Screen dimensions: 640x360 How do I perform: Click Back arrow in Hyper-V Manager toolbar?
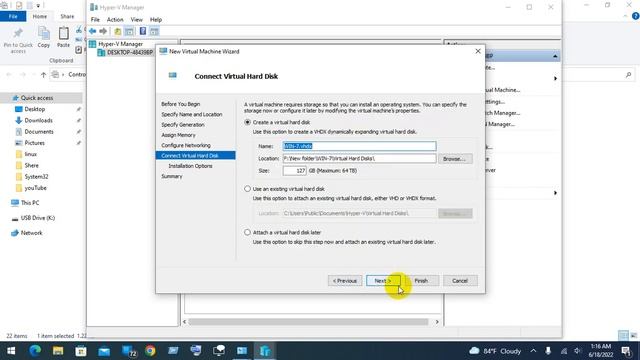(x=93, y=31)
